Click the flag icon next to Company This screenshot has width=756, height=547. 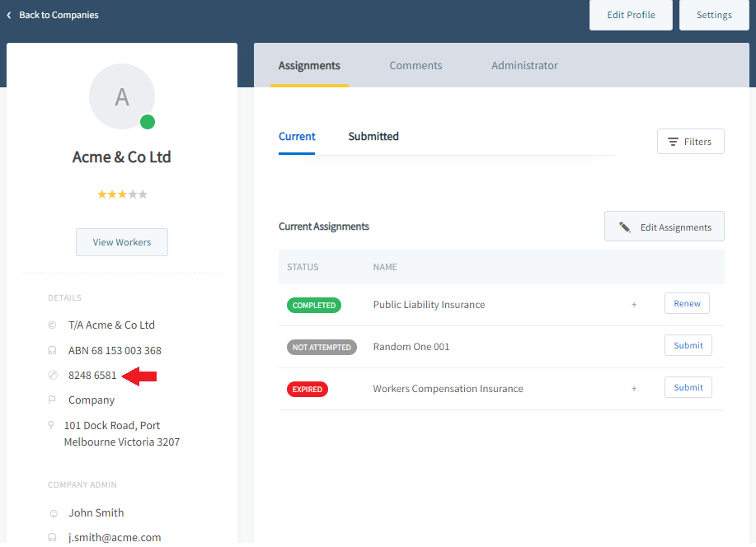point(53,400)
